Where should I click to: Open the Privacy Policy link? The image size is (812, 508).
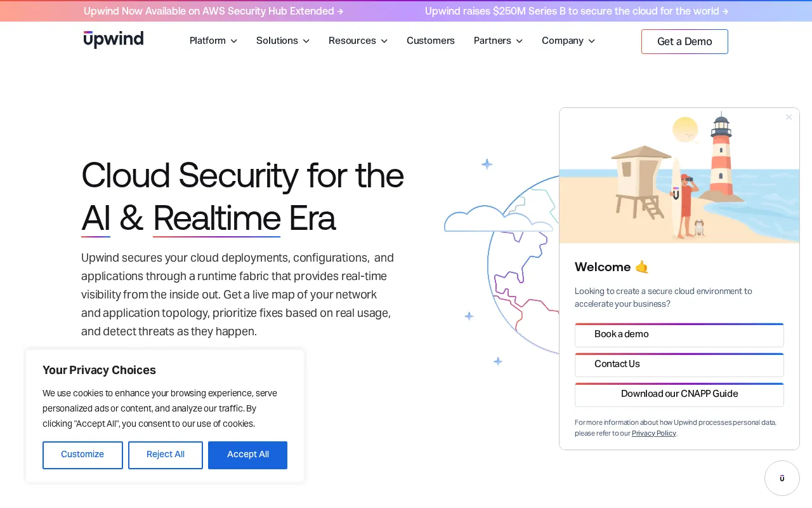point(653,433)
